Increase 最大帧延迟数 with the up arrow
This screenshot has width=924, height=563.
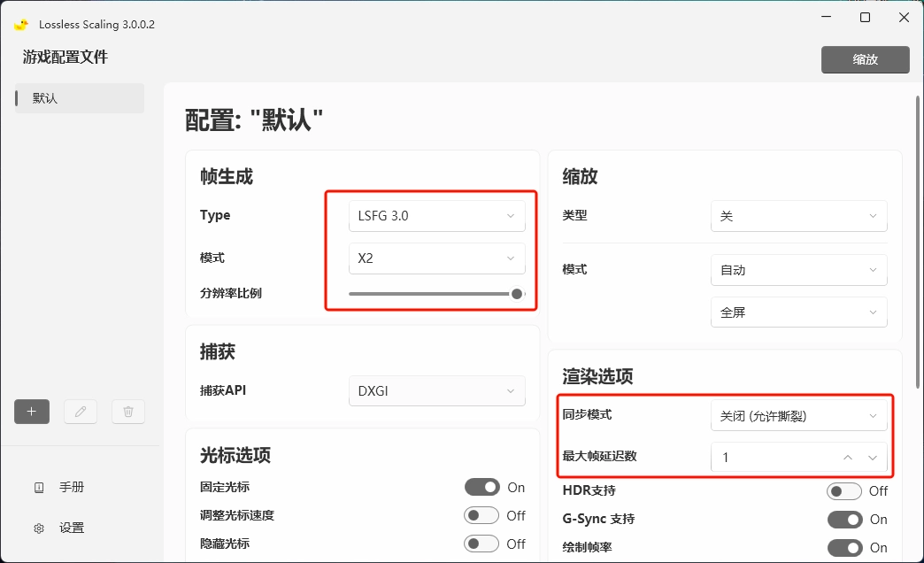pos(846,458)
